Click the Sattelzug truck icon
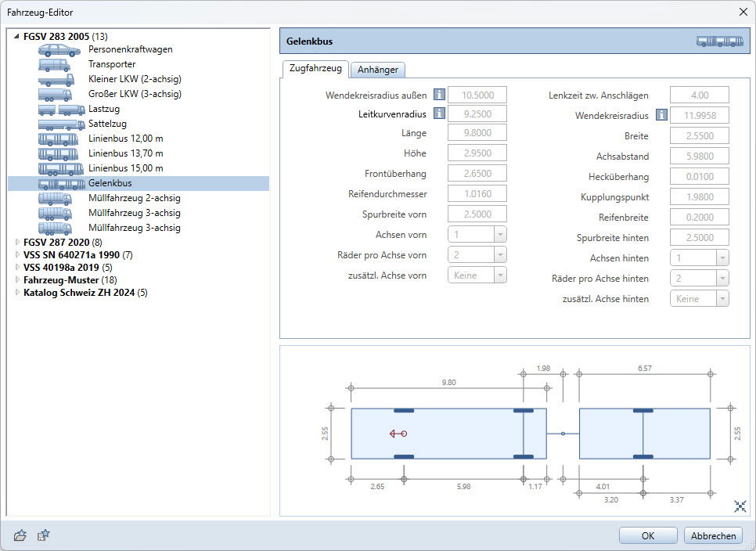756x551 pixels. (x=61, y=124)
